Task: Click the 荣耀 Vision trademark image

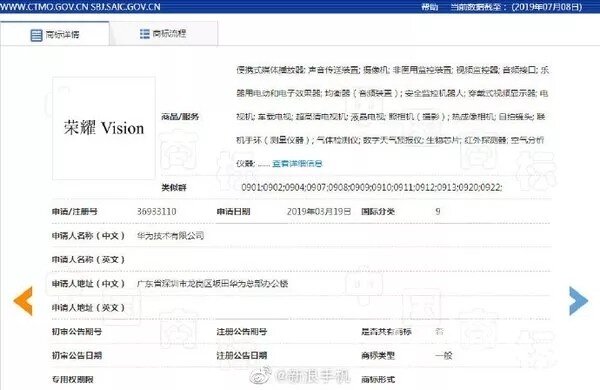Action: tap(104, 128)
